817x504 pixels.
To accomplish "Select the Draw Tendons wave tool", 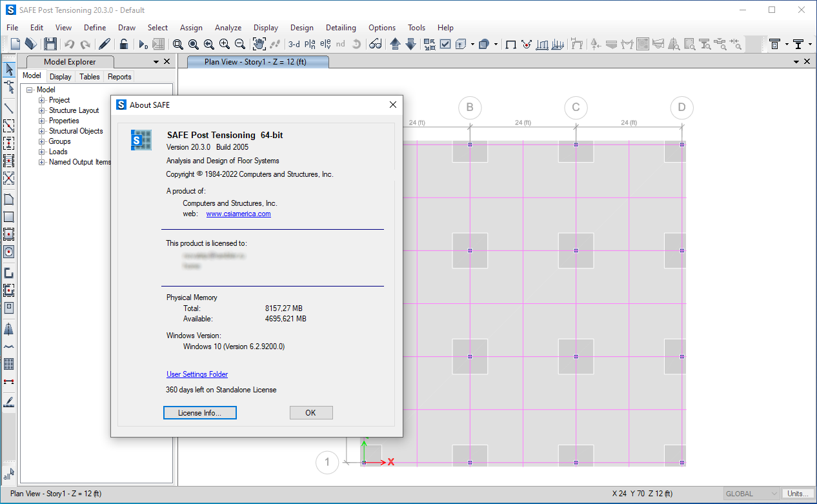I will 9,347.
